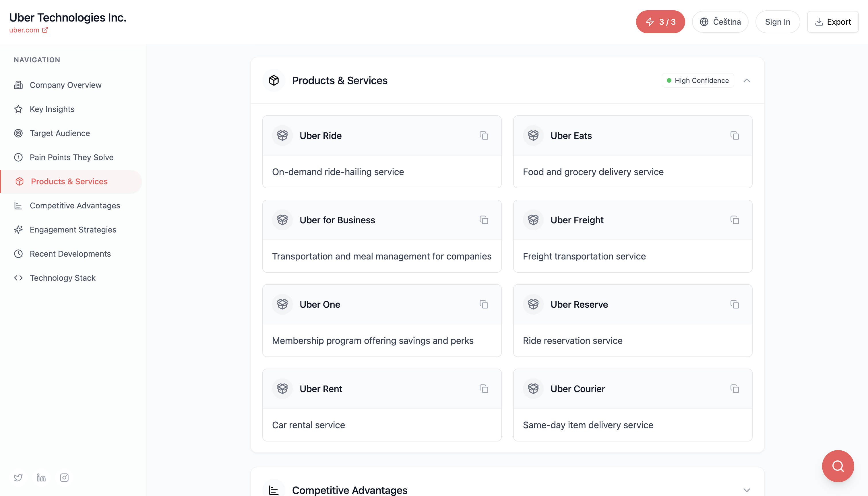Copy the Uber Reserve card content
Screen dimensions: 868x496
tap(735, 305)
